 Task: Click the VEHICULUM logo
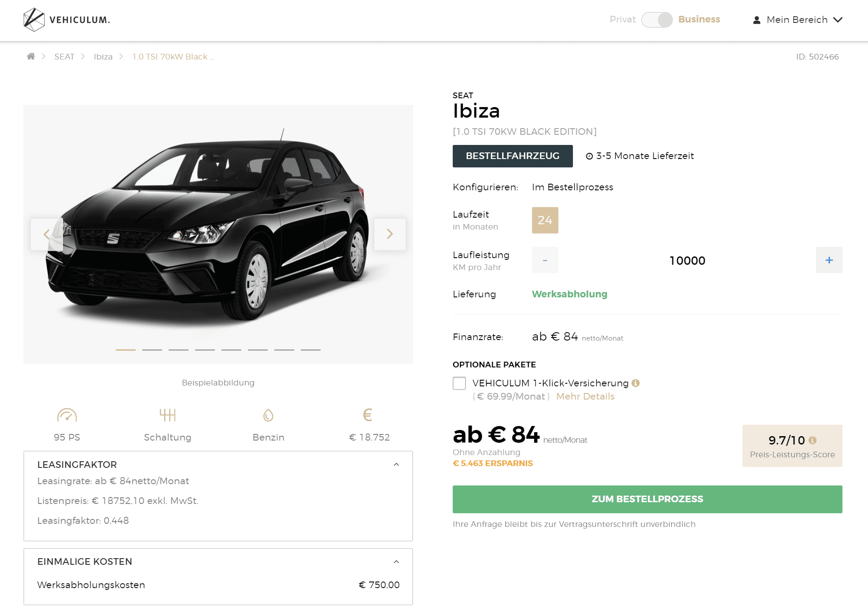coord(66,20)
